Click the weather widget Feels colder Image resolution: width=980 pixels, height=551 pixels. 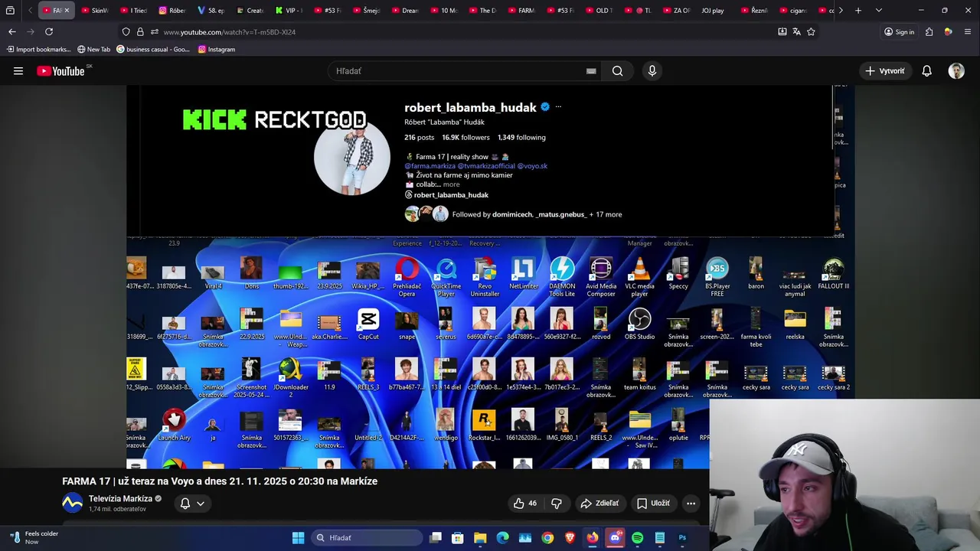[34, 537]
